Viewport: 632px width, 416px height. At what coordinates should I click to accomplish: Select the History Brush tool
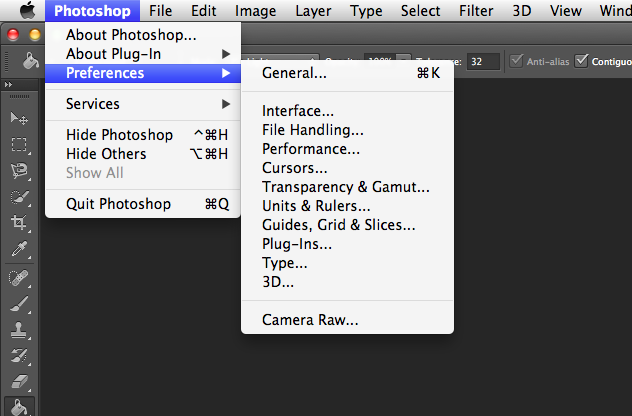[x=19, y=356]
